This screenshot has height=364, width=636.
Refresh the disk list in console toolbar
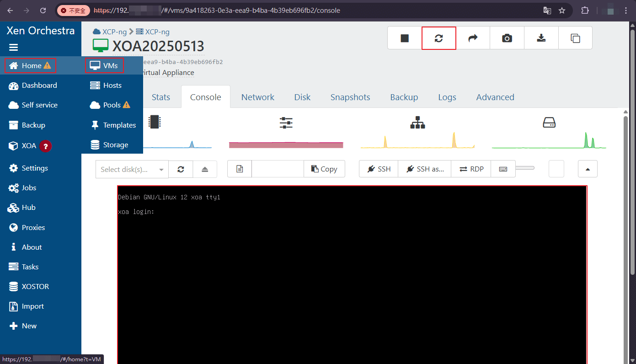(181, 169)
